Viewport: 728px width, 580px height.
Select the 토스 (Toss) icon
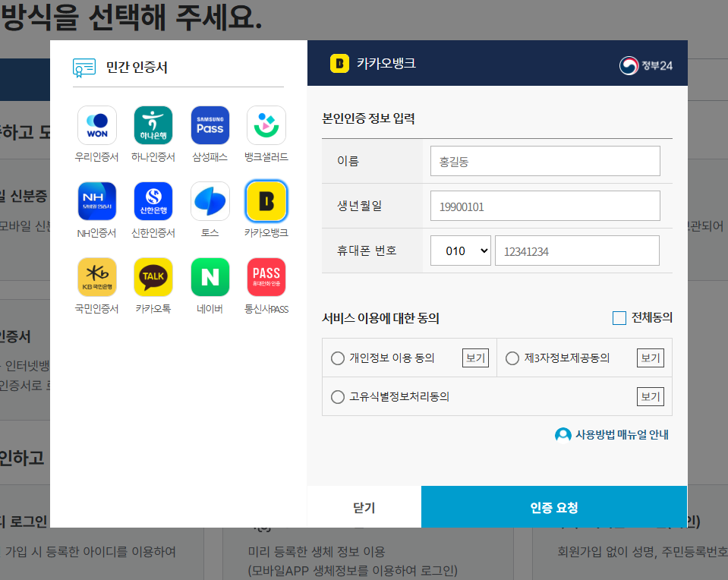click(x=210, y=201)
